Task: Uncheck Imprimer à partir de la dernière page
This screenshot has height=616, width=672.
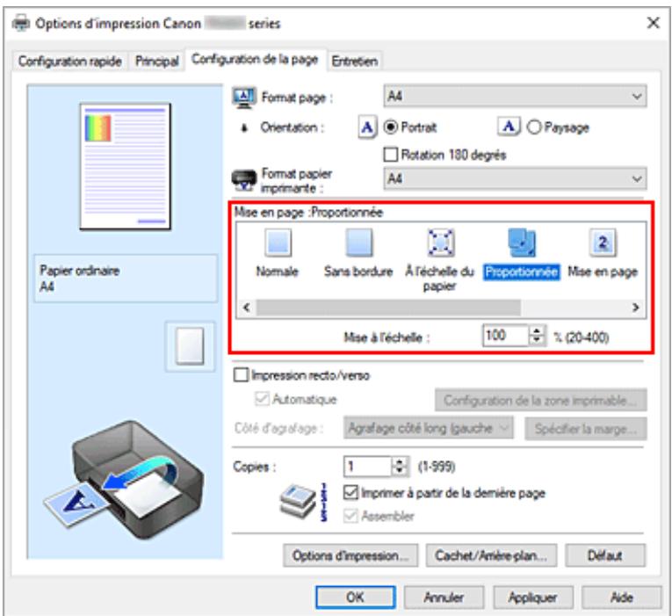Action: (x=350, y=493)
